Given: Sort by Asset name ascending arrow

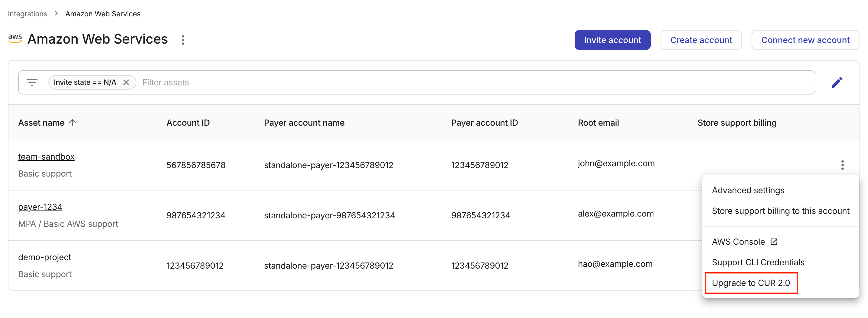Looking at the screenshot, I should click(73, 123).
